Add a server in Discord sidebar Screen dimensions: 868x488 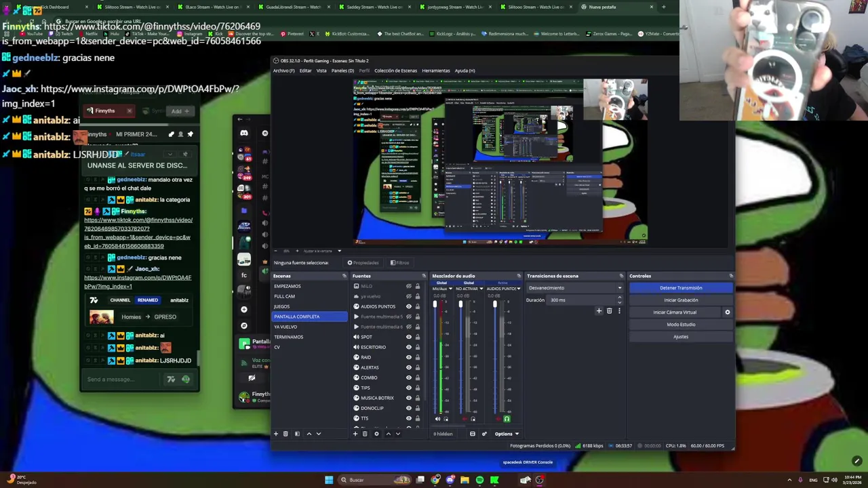click(x=244, y=310)
